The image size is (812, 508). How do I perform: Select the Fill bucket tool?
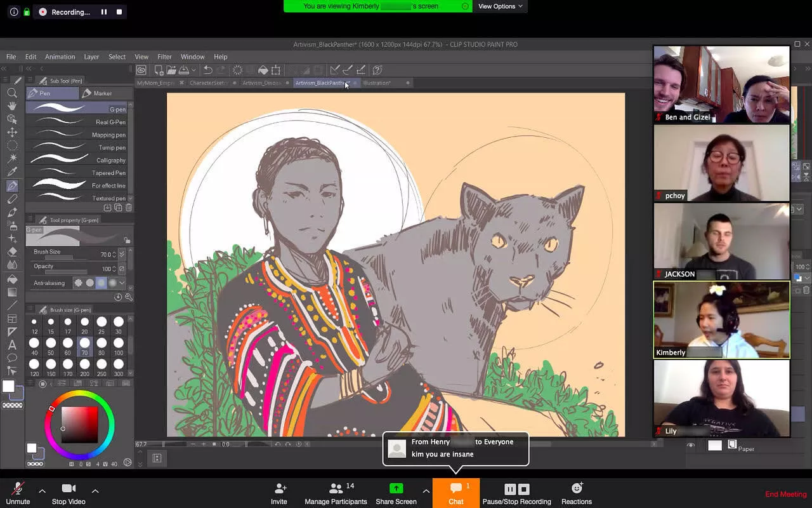12,279
